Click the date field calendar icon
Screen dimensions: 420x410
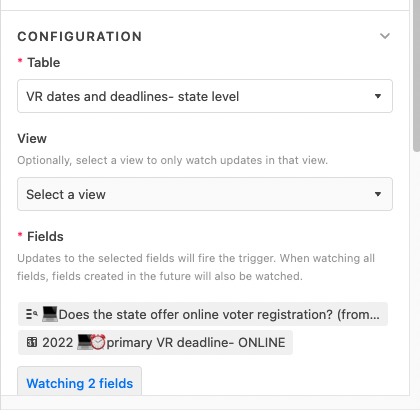(x=32, y=342)
